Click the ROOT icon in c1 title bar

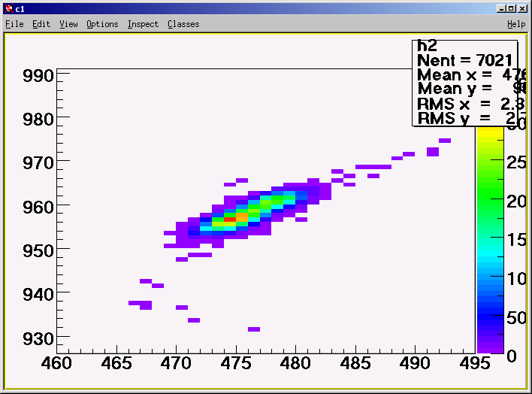point(9,9)
